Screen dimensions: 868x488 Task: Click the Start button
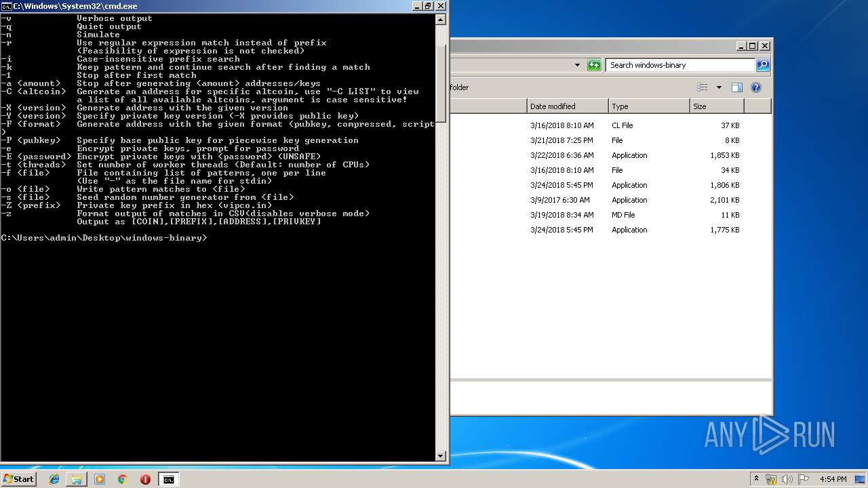(18, 479)
